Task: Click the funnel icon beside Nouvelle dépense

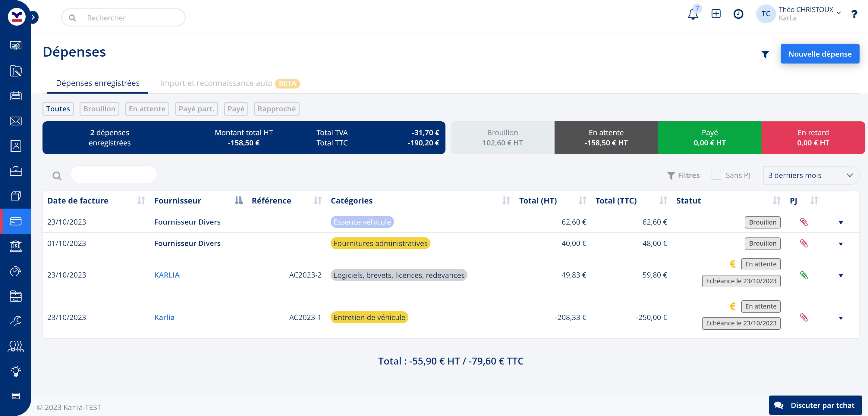Action: click(765, 54)
